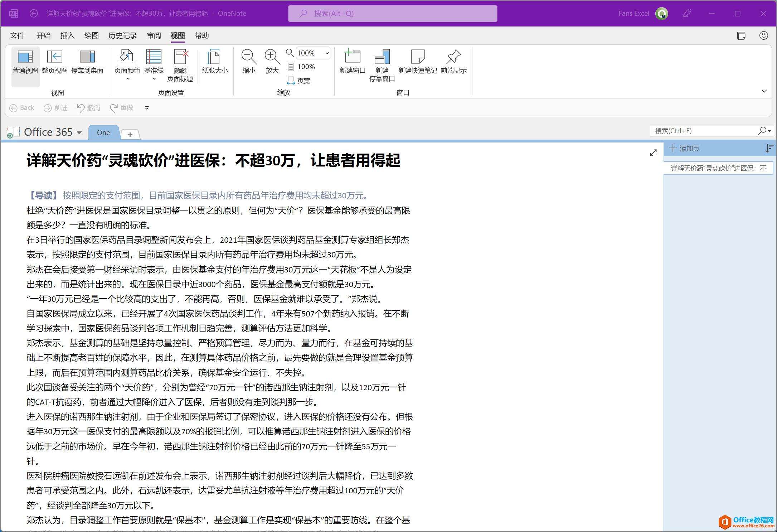Click the page title heading text
Image resolution: width=777 pixels, height=532 pixels.
tap(213, 160)
